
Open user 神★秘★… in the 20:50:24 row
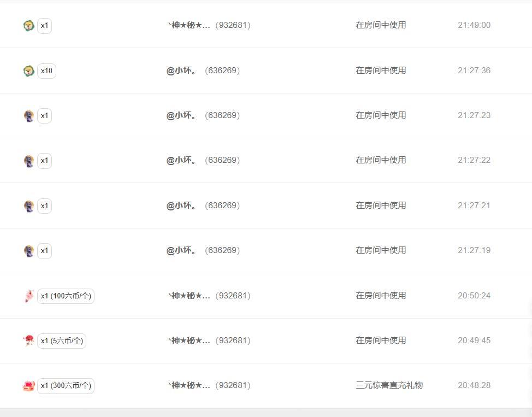coord(189,296)
